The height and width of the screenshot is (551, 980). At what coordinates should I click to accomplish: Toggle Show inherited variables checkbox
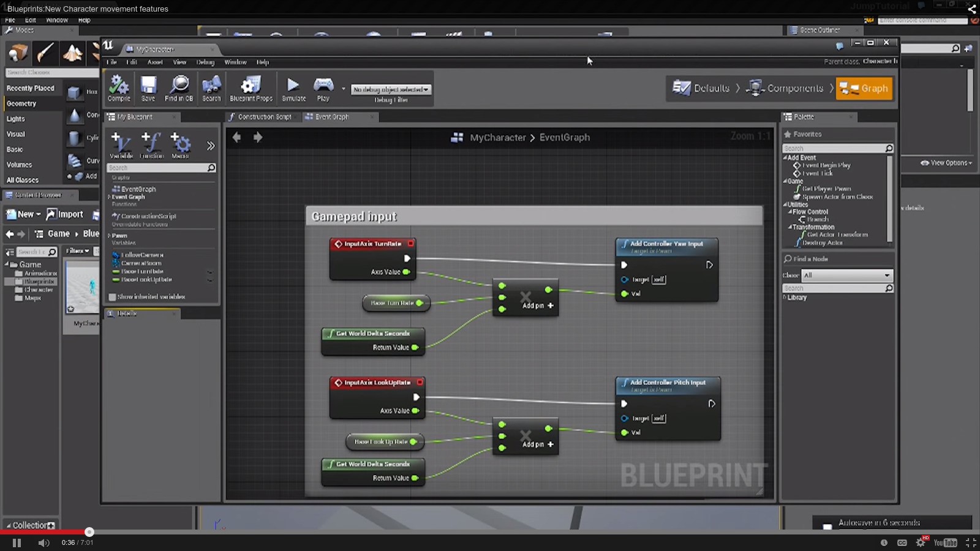112,297
